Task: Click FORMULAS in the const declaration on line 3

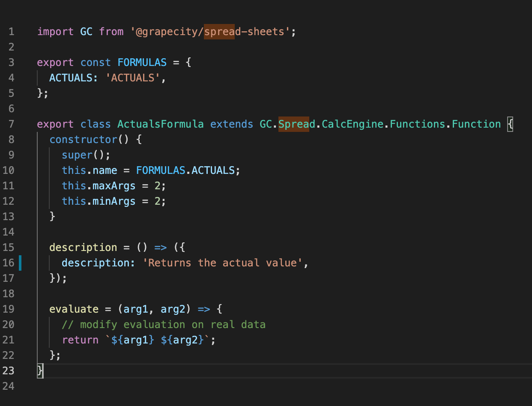Action: pos(142,62)
